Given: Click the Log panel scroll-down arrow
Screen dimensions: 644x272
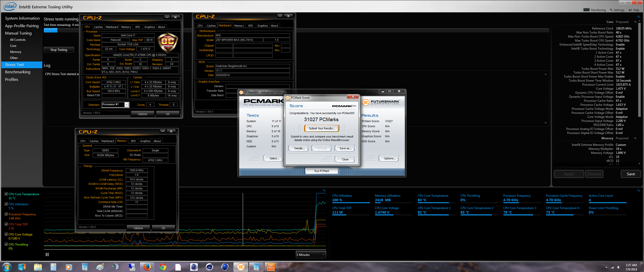Looking at the screenshot, I should (x=546, y=123).
